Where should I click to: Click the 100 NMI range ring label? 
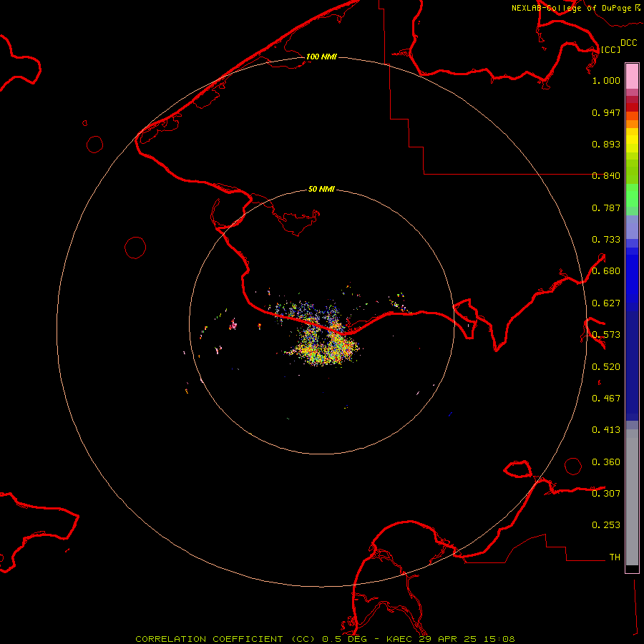pos(321,57)
